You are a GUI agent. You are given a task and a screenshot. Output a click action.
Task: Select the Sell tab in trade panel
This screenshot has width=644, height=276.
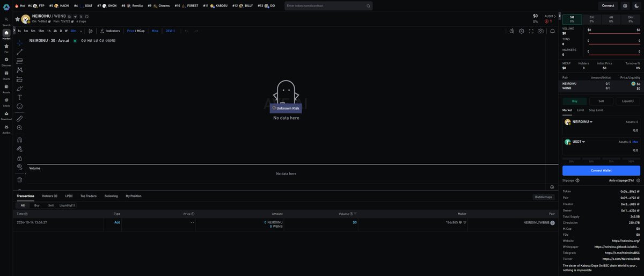[601, 101]
